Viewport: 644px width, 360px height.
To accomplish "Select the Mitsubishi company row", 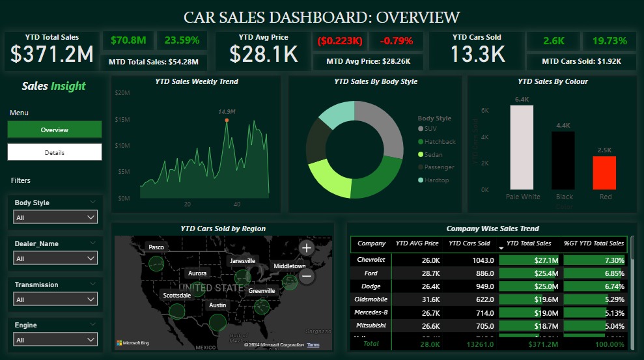I will point(489,325).
